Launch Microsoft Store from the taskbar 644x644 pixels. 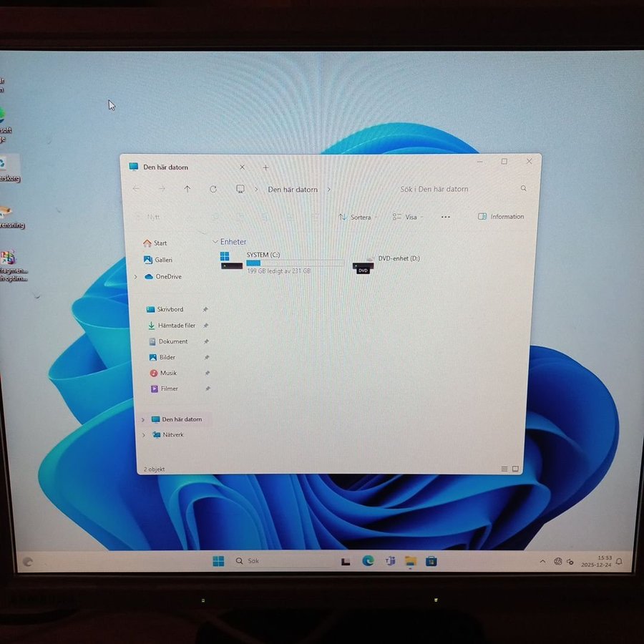point(431,561)
